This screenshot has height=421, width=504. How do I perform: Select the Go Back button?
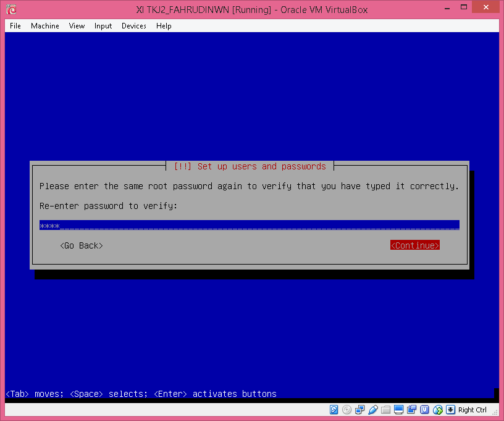click(x=82, y=245)
